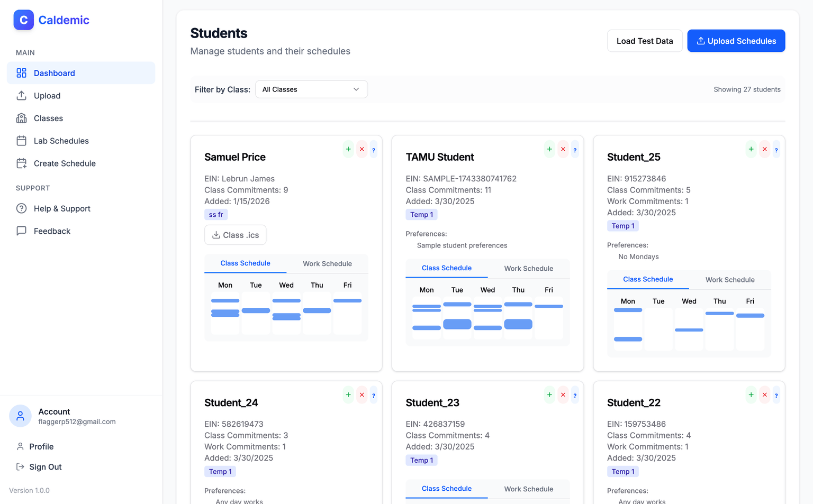Open Help & Support
Image resolution: width=813 pixels, height=504 pixels.
[81, 208]
